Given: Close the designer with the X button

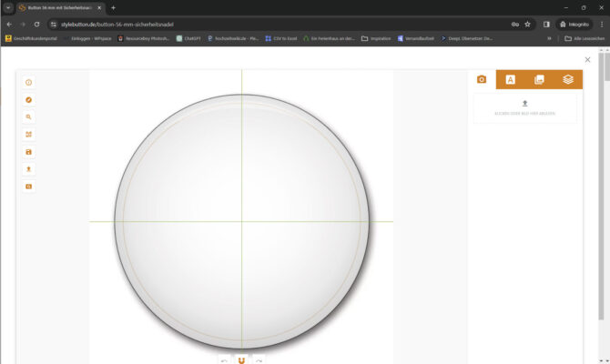Looking at the screenshot, I should pyautogui.click(x=587, y=60).
